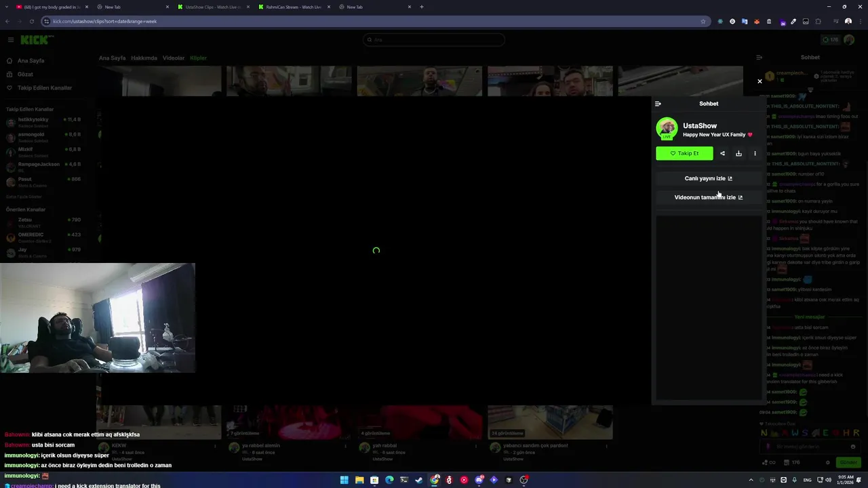Open the KEKW clip thumbnail
868x488 pixels.
159,422
